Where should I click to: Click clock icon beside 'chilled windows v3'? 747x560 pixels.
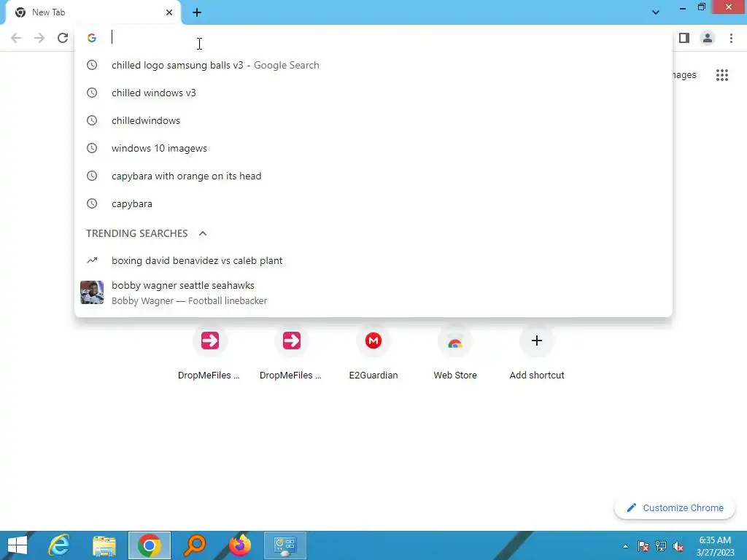click(92, 93)
